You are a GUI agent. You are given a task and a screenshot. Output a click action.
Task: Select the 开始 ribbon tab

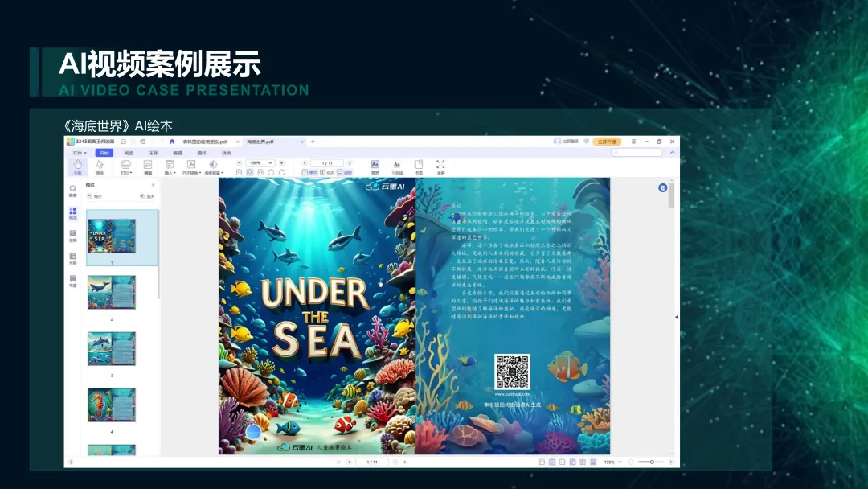click(x=104, y=153)
